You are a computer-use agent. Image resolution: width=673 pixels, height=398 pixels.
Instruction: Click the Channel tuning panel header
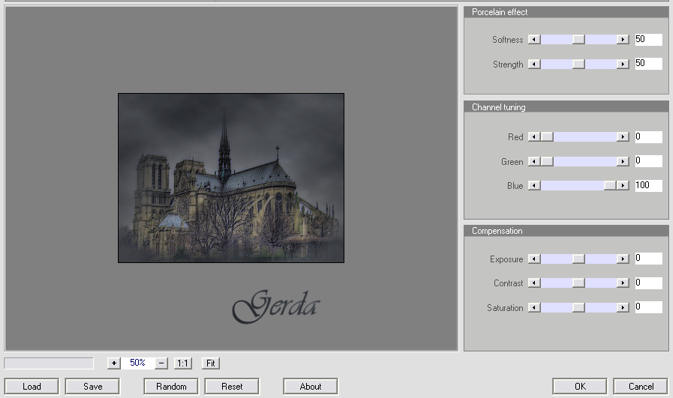[566, 107]
